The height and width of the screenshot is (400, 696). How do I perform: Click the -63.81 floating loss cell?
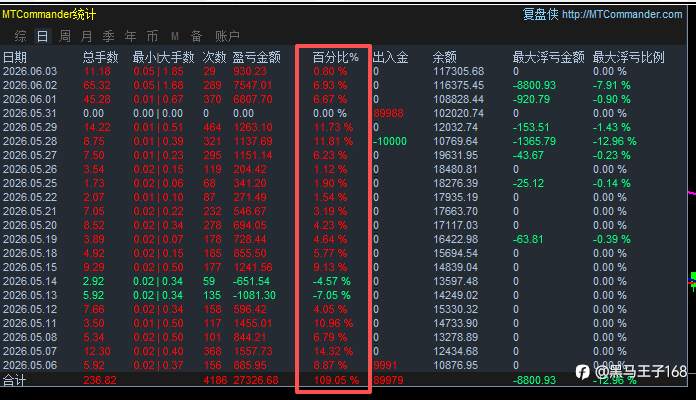(x=528, y=239)
